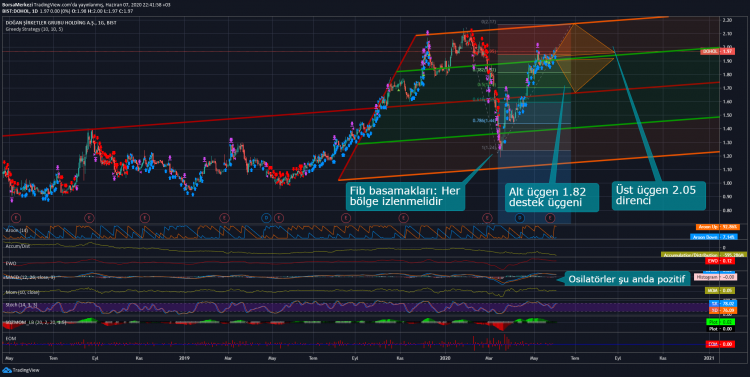
Task: Click the Aroon (14) indicator label
Action: pos(16,230)
